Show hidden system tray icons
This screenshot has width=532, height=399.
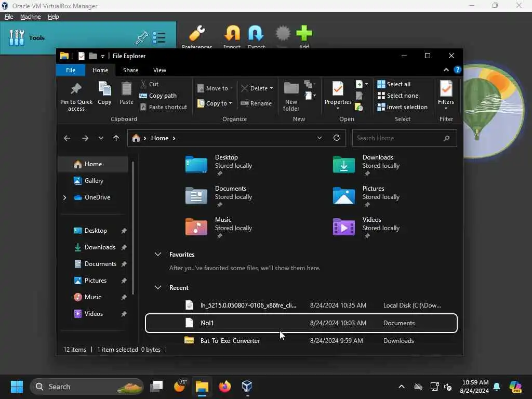[x=402, y=387]
